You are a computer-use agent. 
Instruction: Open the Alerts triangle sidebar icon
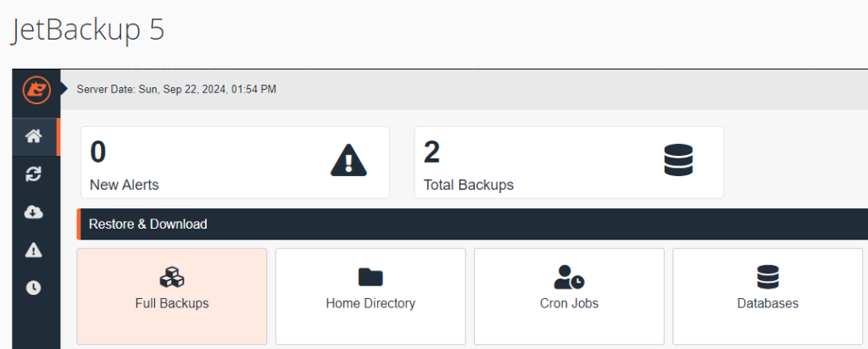34,251
